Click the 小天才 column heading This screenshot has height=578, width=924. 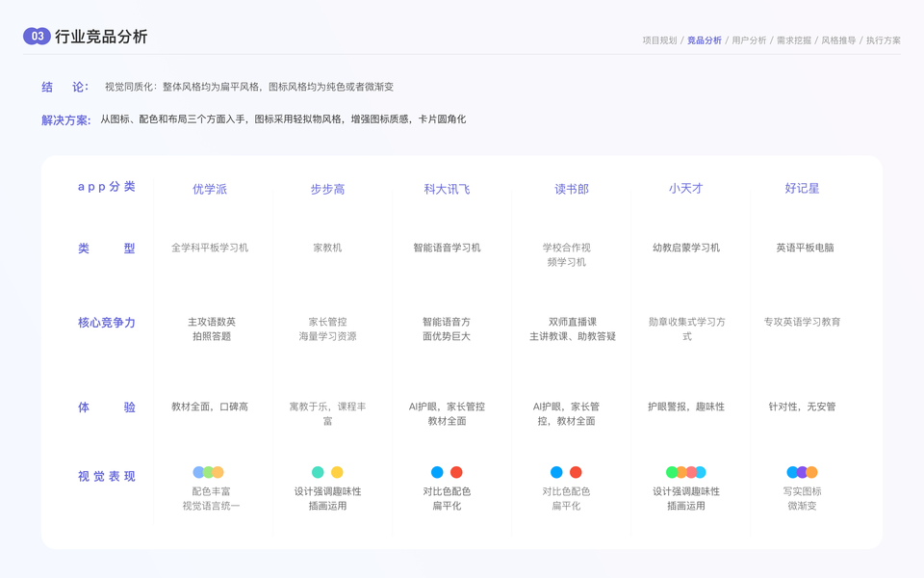[686, 188]
